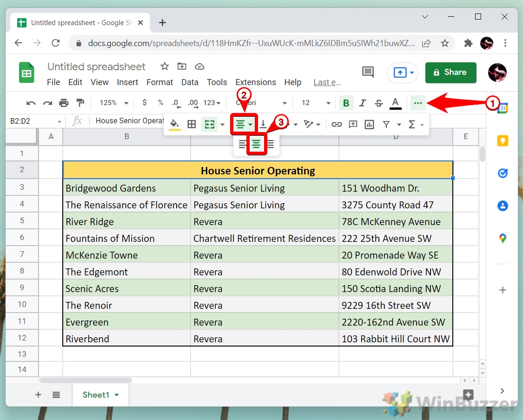The width and height of the screenshot is (523, 420).
Task: Click the Redo arrow icon
Action: [47, 103]
